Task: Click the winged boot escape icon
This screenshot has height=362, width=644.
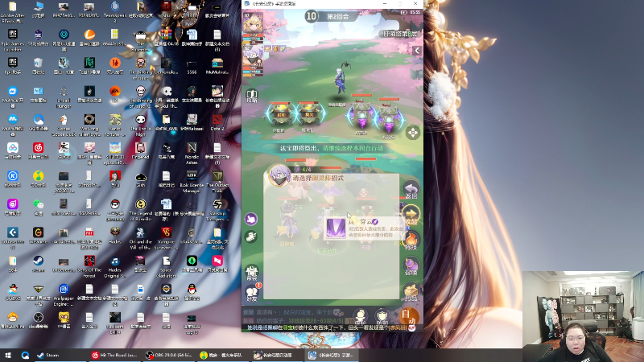Action: (251, 237)
